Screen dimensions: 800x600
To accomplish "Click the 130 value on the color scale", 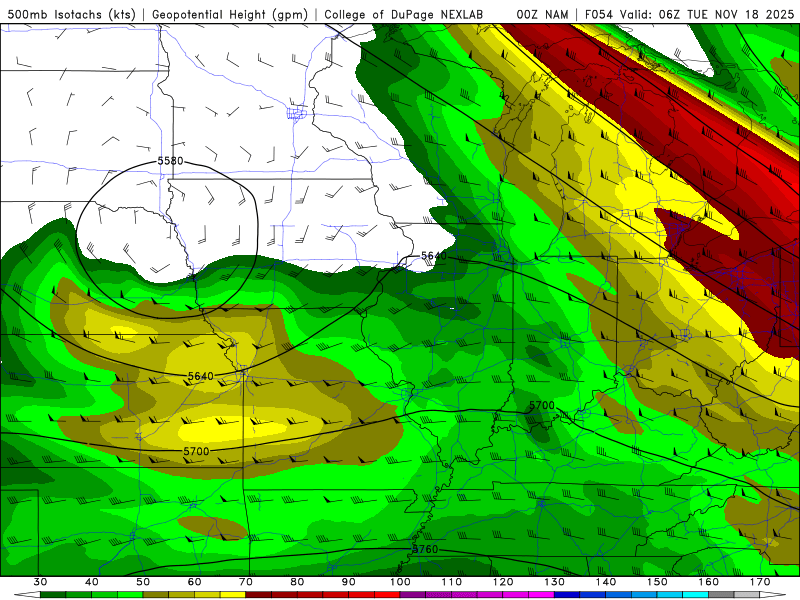I will pyautogui.click(x=554, y=582).
